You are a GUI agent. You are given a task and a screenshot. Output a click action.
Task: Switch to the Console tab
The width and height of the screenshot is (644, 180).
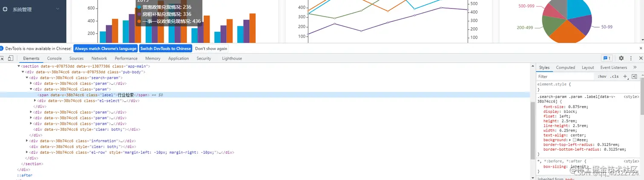click(55, 58)
